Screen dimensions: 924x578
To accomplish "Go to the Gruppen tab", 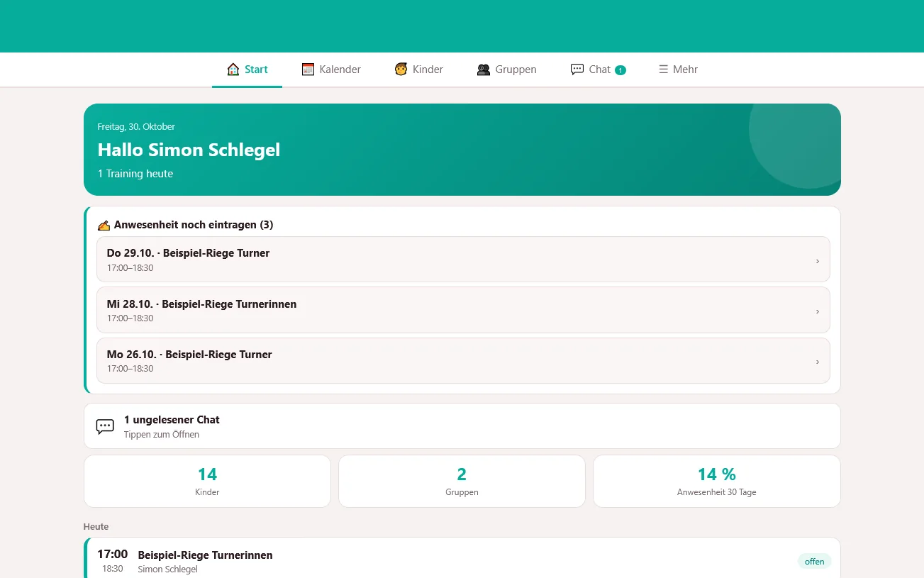I will pyautogui.click(x=506, y=70).
